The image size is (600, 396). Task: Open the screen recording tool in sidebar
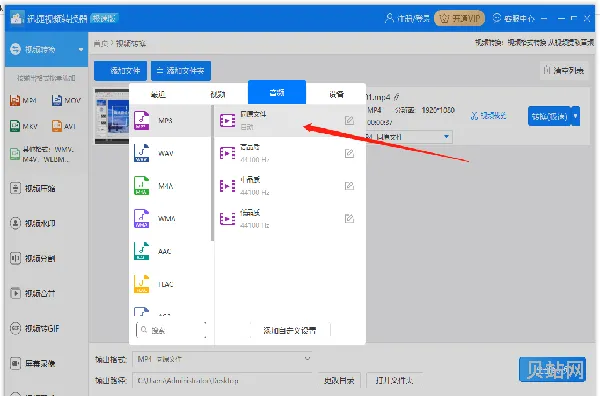pos(33,363)
